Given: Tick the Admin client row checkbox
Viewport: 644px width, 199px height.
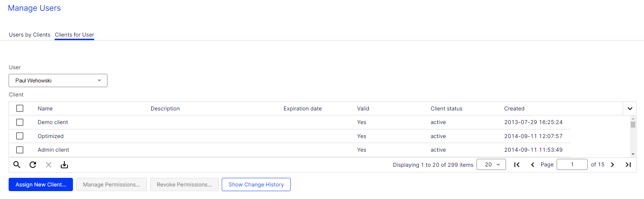Looking at the screenshot, I should [20, 150].
